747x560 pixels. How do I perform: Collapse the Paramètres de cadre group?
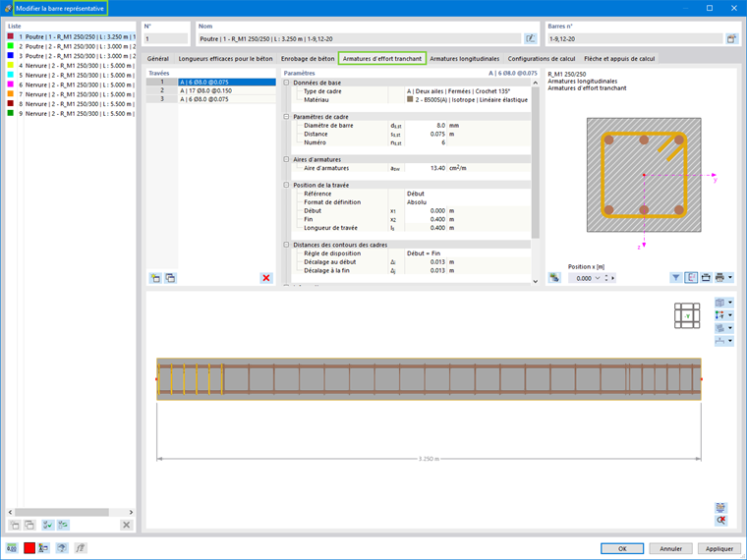coord(286,117)
